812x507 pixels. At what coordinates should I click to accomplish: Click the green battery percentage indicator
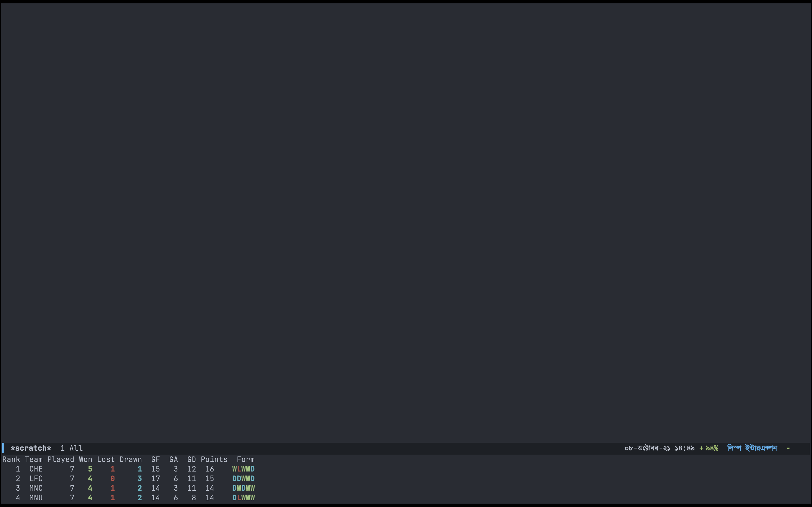[709, 448]
